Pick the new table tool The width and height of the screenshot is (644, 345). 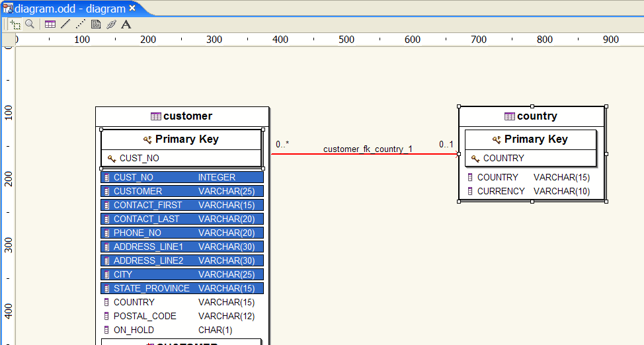50,24
